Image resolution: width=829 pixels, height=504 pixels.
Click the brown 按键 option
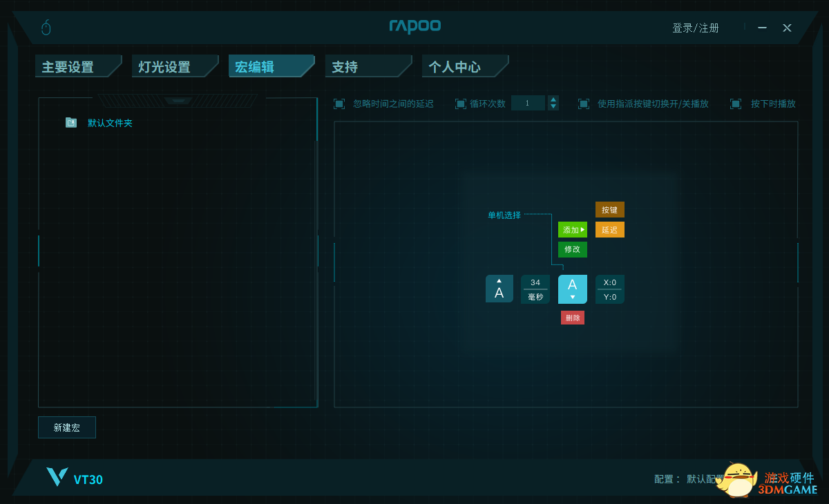point(610,210)
